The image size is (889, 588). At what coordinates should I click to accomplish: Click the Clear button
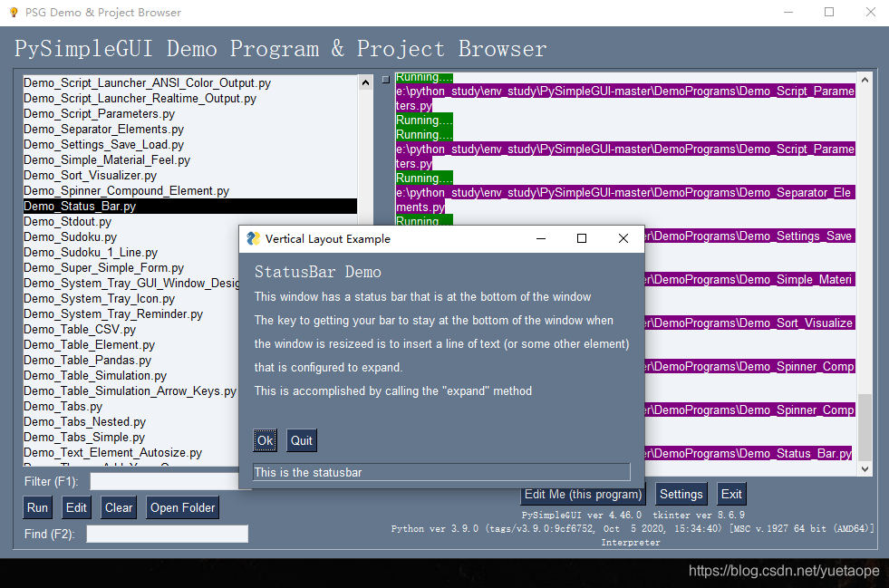(119, 507)
